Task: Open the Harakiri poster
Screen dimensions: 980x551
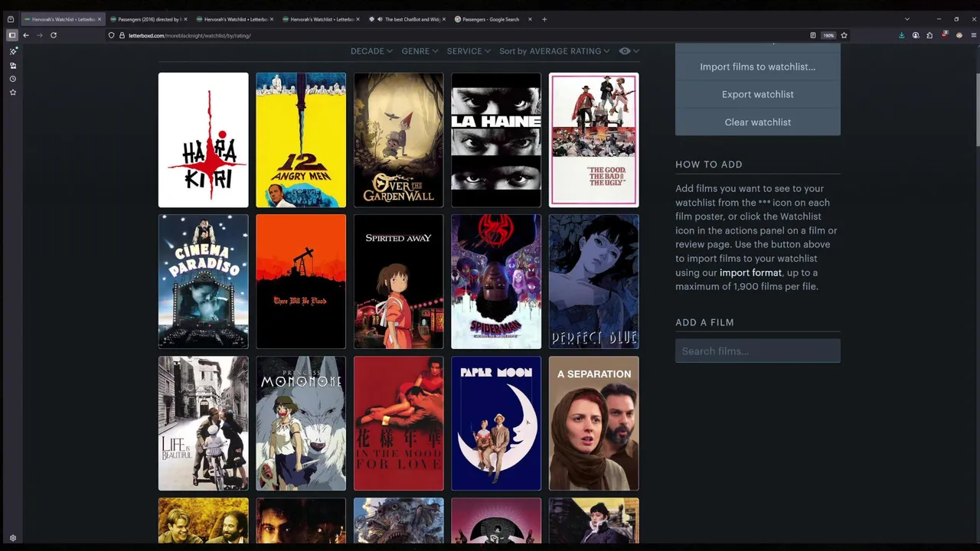Action: tap(204, 140)
